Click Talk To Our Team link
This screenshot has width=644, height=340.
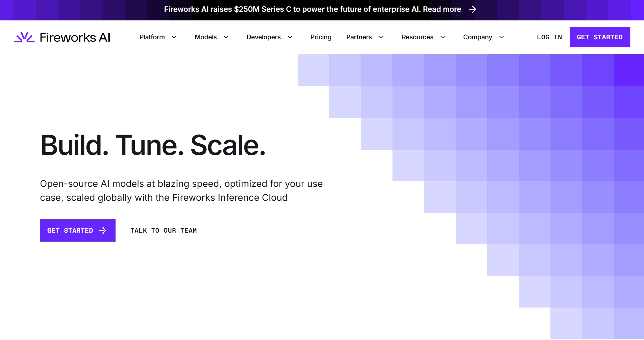pyautogui.click(x=164, y=230)
